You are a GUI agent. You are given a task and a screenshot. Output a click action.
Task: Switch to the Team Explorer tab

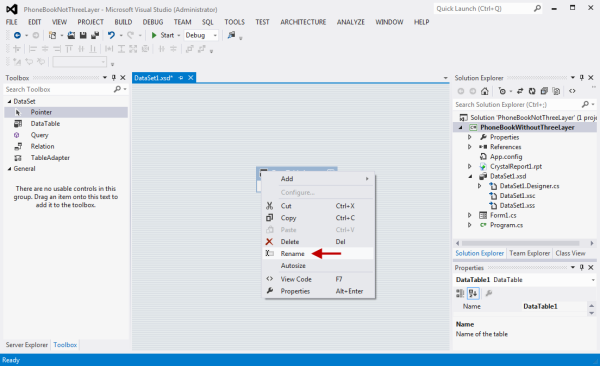(x=530, y=253)
